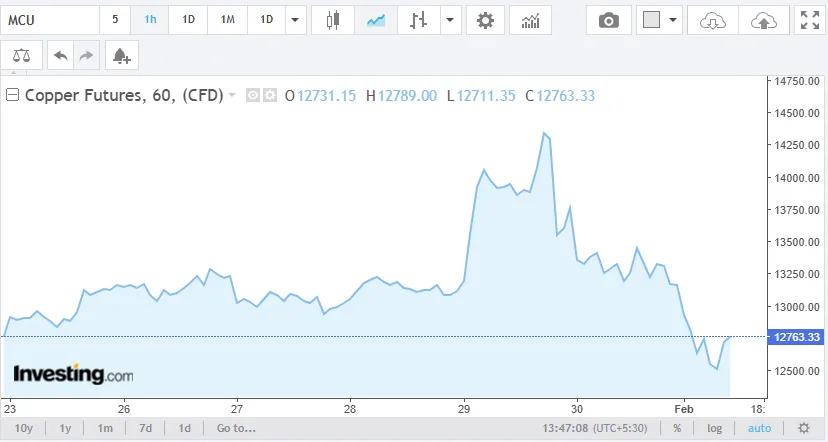Toggle fullscreen mode icon
The width and height of the screenshot is (828, 442).
[x=810, y=20]
